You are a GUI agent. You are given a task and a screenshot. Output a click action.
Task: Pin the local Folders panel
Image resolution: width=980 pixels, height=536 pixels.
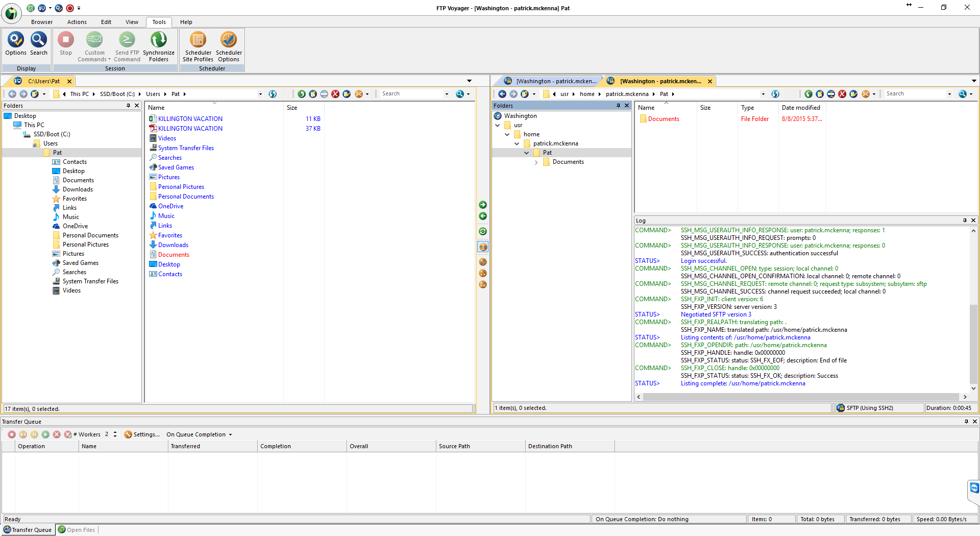(x=128, y=106)
